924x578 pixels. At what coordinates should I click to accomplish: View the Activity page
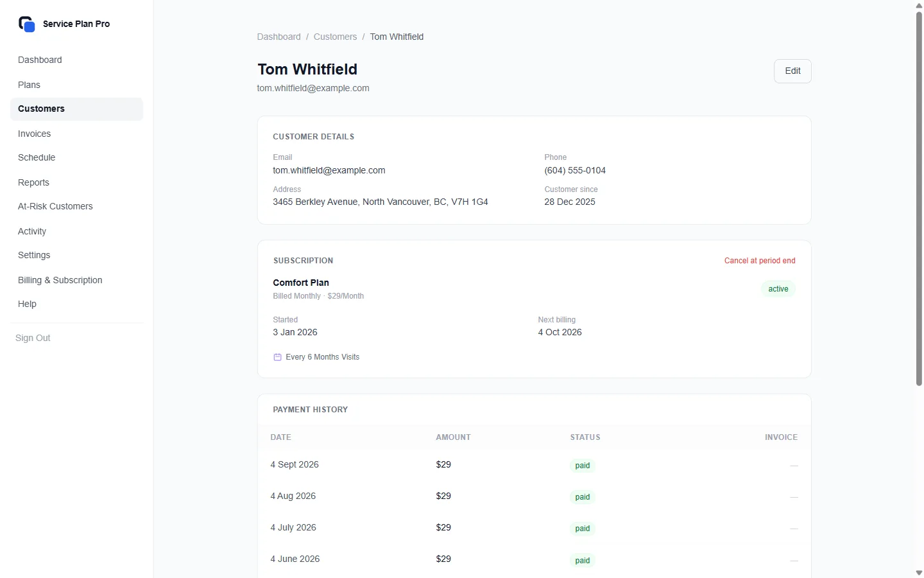(76, 231)
